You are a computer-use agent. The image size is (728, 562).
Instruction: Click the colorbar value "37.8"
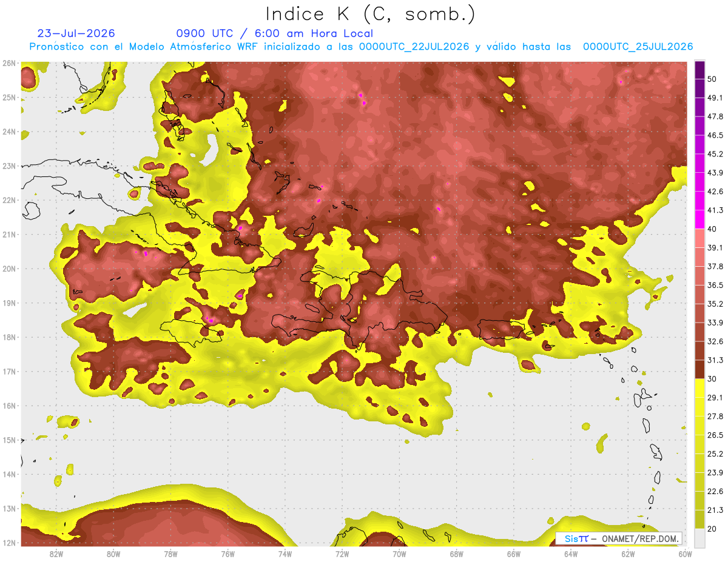[715, 266]
